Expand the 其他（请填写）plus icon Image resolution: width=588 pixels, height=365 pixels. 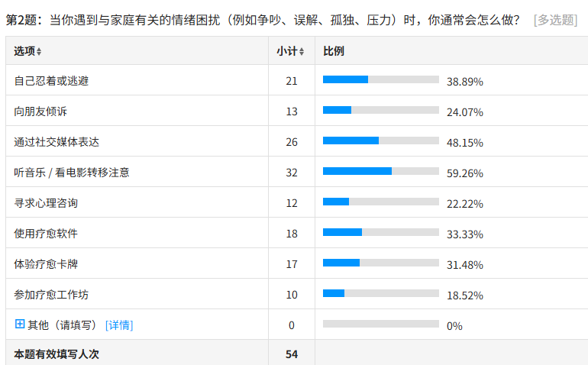(x=20, y=325)
